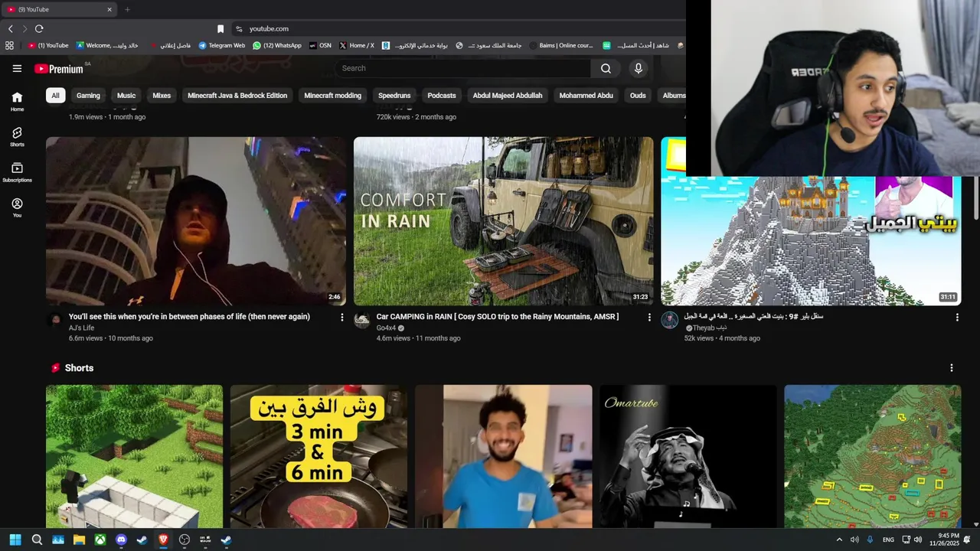Viewport: 980px width, 551px height.
Task: Go to Home in the YouTube sidebar
Action: tap(17, 101)
